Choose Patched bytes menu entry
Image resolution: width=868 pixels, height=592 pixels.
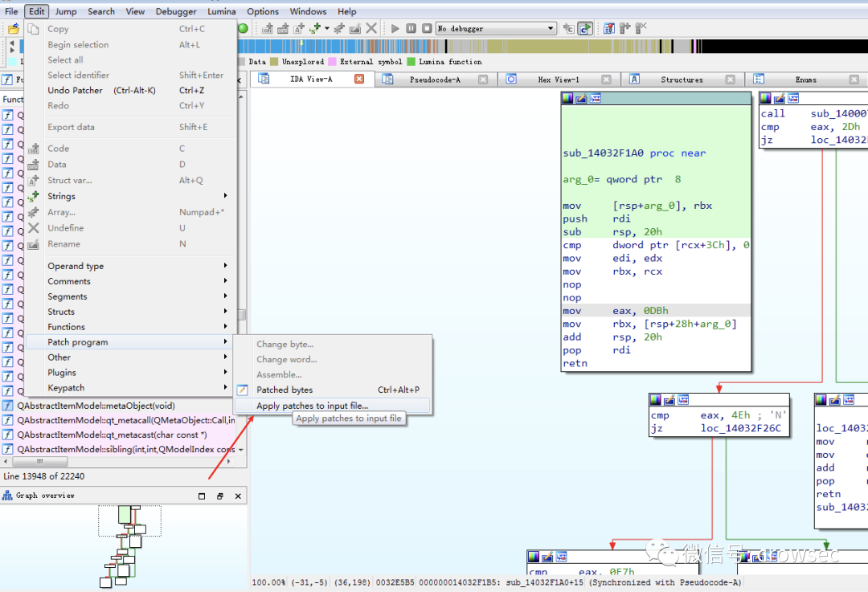(x=332, y=390)
